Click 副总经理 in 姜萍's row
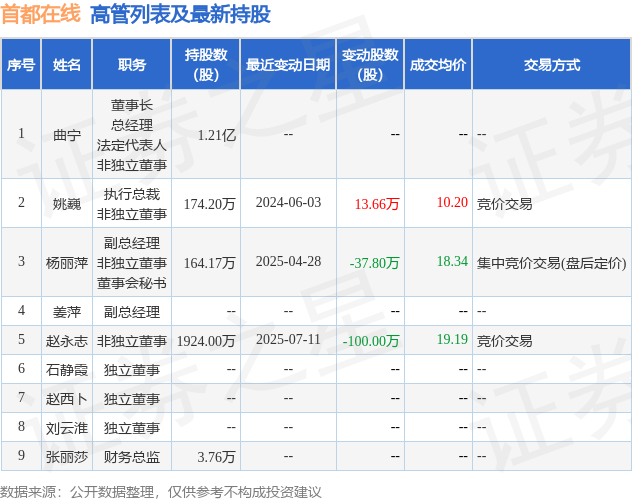The image size is (632, 501). (132, 312)
